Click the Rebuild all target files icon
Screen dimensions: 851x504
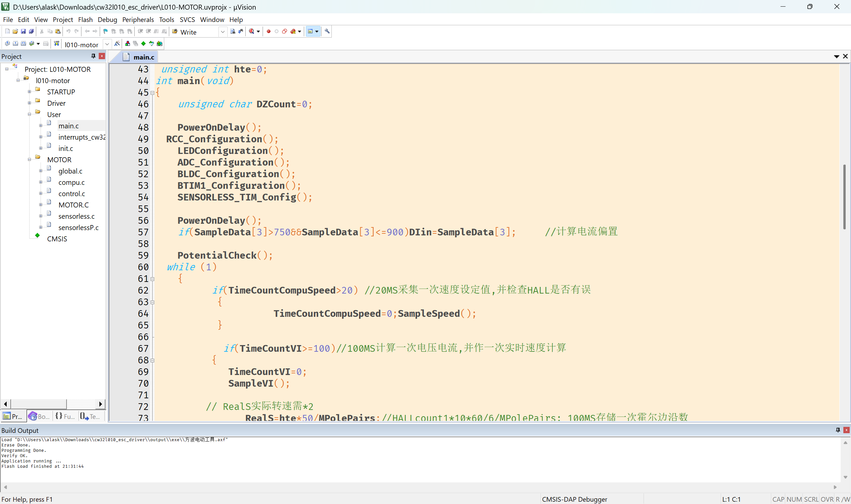click(x=23, y=44)
